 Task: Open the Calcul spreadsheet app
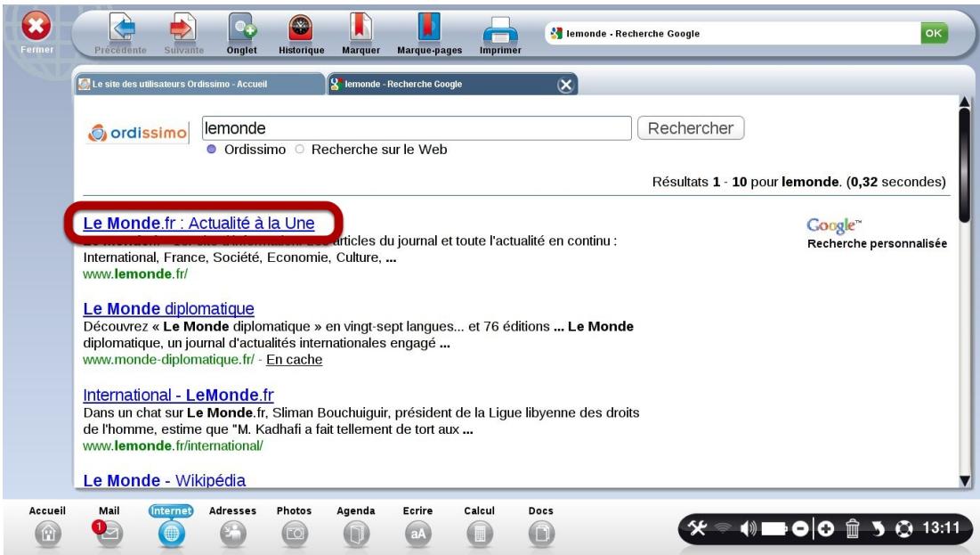(480, 526)
